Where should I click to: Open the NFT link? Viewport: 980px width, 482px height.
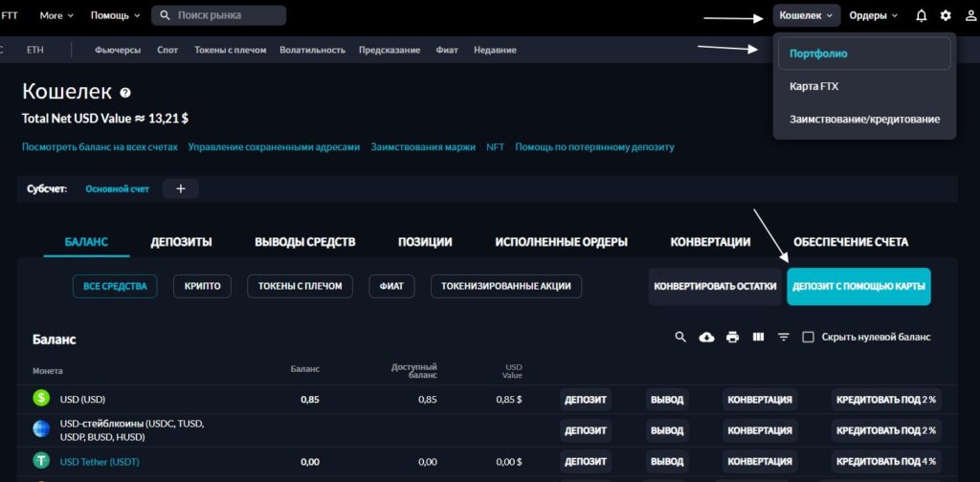(x=495, y=147)
